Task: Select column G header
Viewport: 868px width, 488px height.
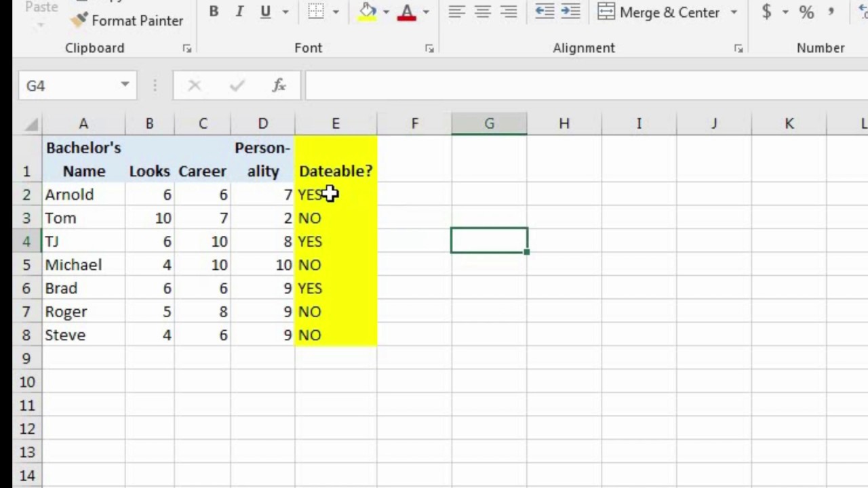Action: pos(489,124)
